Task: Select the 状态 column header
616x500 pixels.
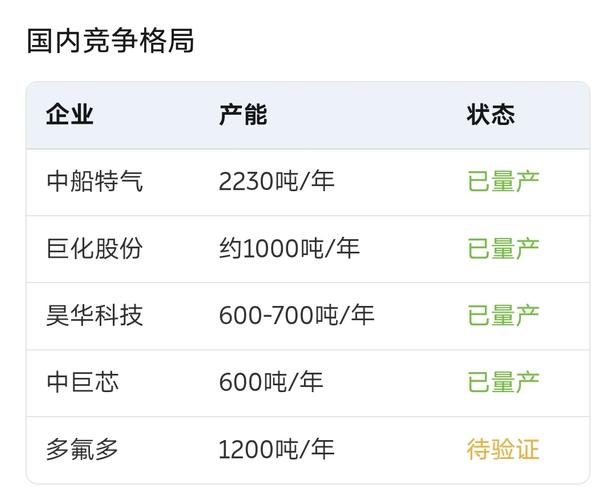Action: [x=491, y=115]
